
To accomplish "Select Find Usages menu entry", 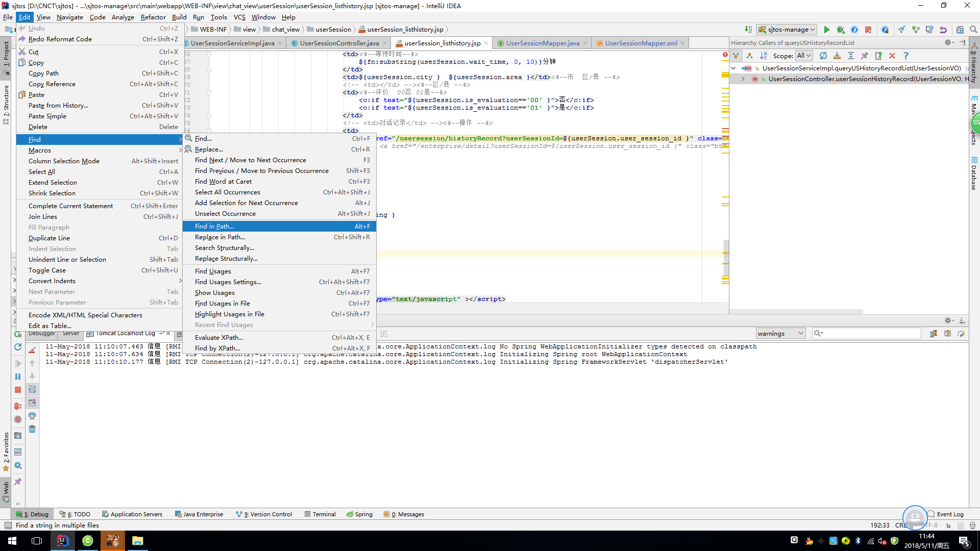I will (279, 271).
